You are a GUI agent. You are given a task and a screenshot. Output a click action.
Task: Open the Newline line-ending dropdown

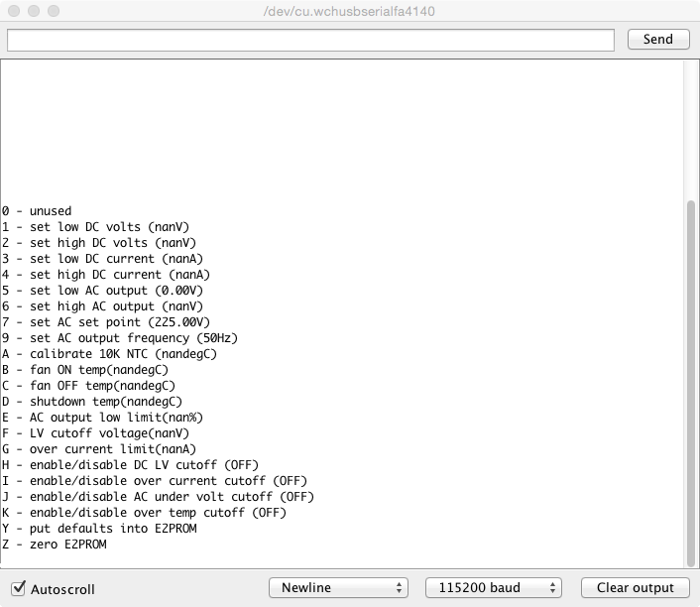(338, 588)
